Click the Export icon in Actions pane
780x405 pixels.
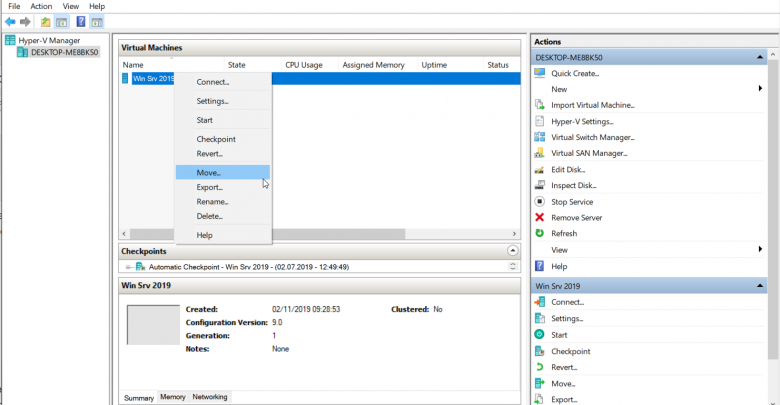click(x=539, y=399)
